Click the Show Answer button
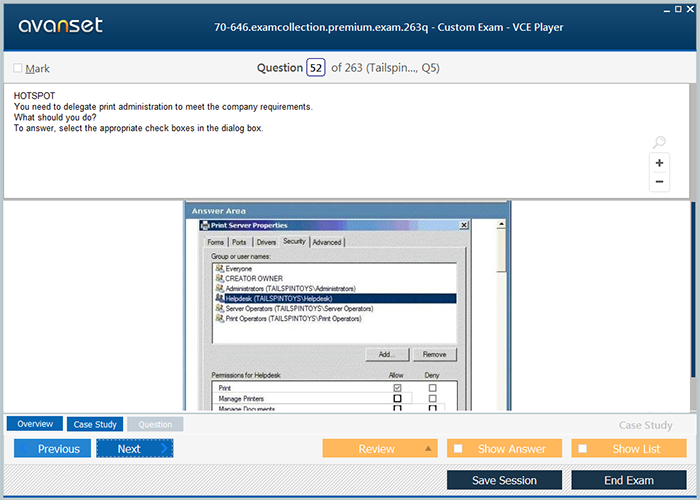 504,449
